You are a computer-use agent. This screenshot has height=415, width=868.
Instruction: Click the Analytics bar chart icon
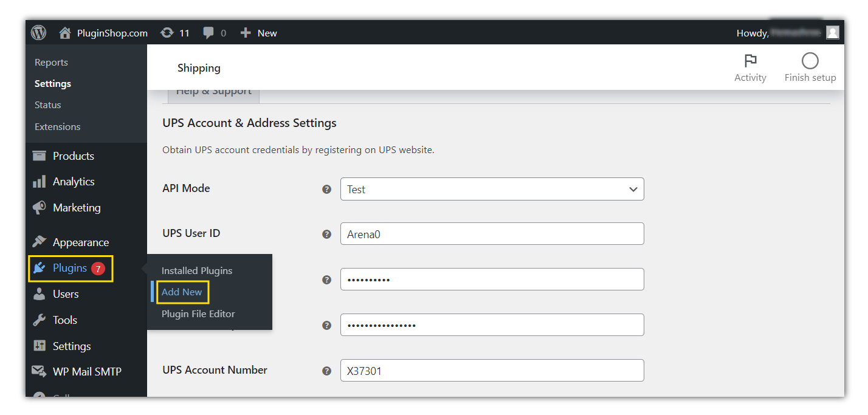[x=39, y=181]
